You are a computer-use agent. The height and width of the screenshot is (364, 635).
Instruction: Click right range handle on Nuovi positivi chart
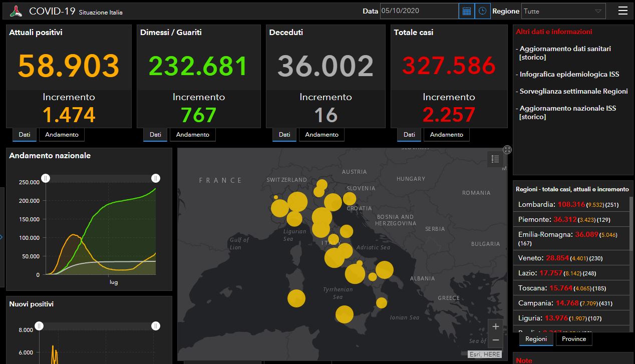(x=156, y=326)
